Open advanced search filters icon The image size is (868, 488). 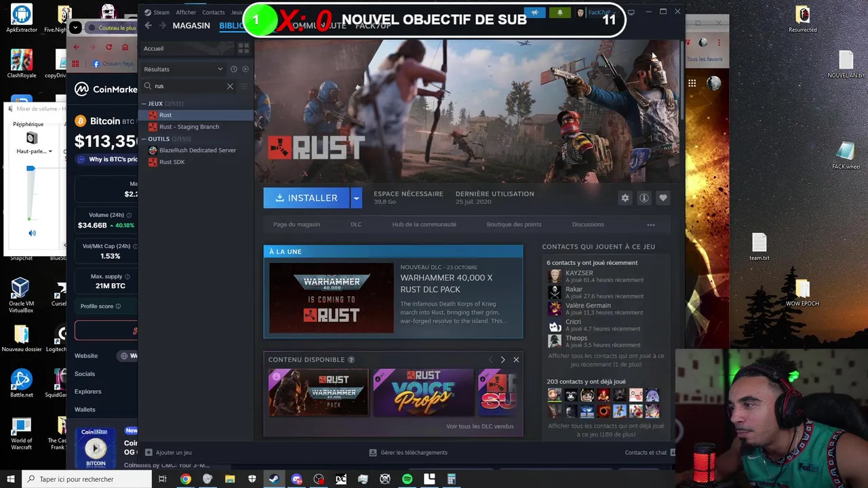244,86
